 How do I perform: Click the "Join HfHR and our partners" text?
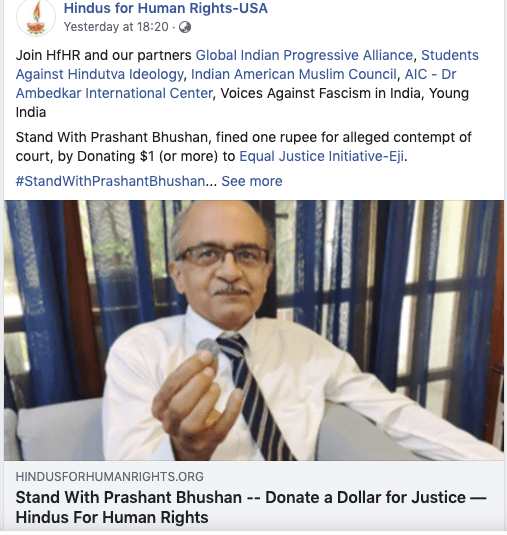[104, 55]
